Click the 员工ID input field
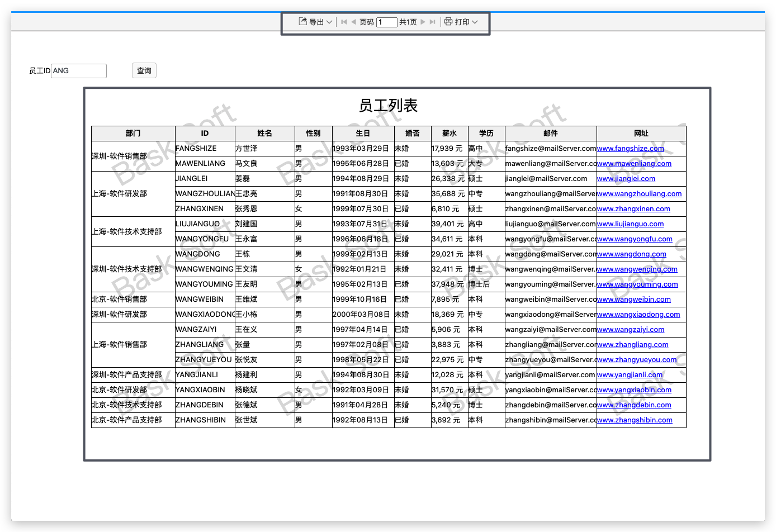The width and height of the screenshot is (776, 532). point(78,71)
